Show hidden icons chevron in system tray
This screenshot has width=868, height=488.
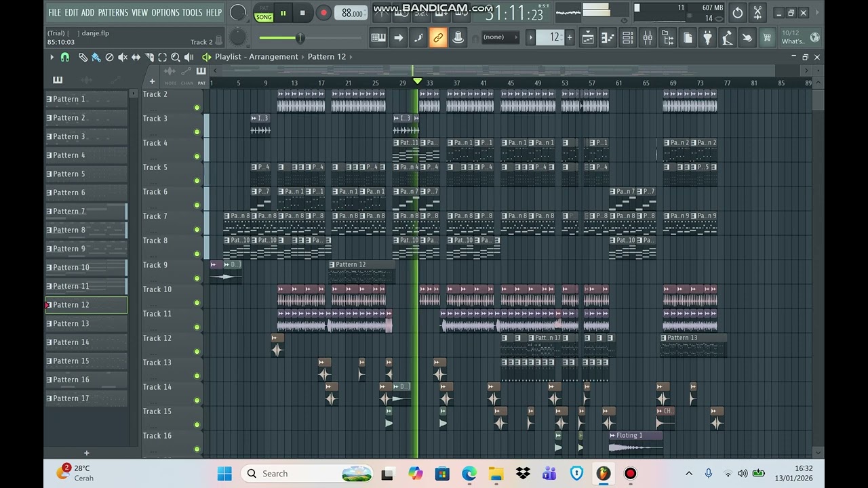click(x=689, y=474)
